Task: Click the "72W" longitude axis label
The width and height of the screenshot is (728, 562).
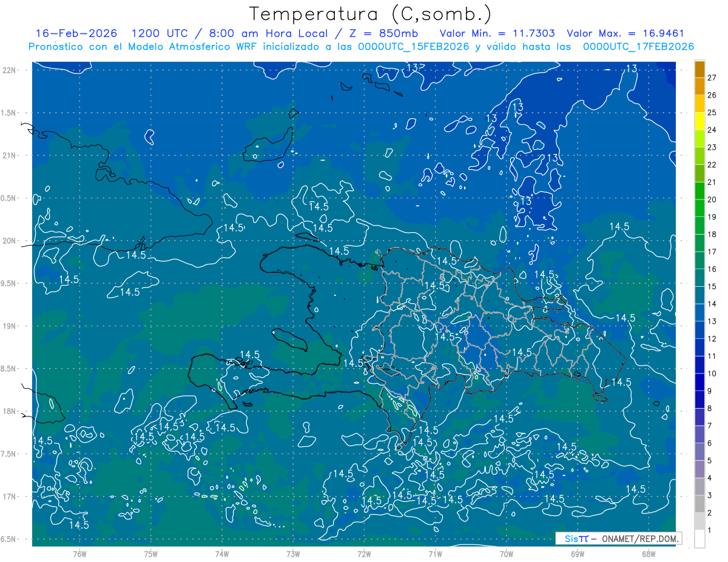Action: click(x=365, y=554)
